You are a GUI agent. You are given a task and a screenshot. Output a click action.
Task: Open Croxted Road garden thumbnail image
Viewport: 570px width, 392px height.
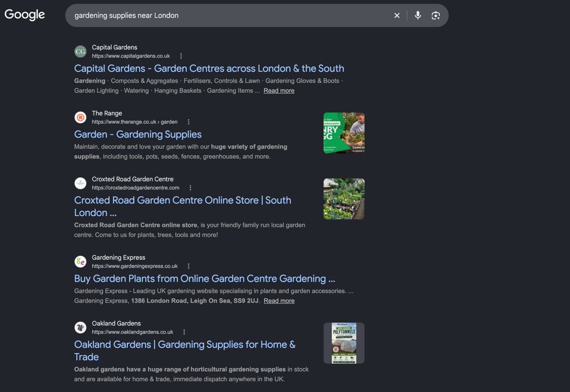344,199
